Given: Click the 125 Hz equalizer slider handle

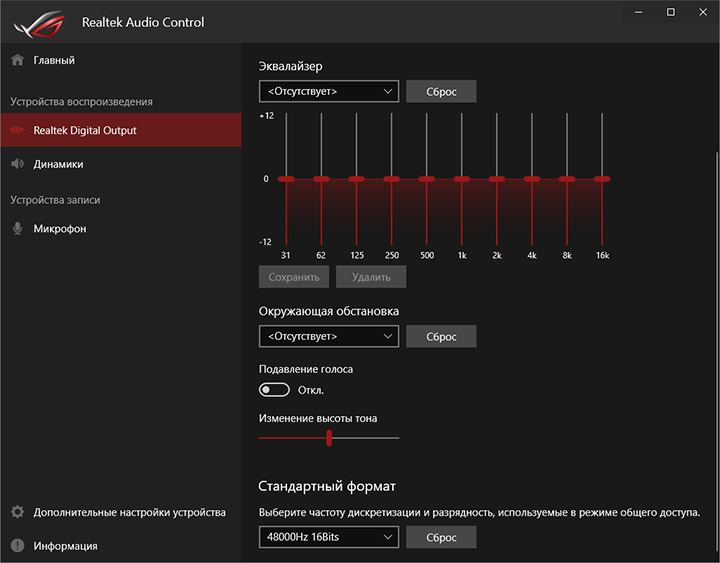Looking at the screenshot, I should [x=356, y=179].
